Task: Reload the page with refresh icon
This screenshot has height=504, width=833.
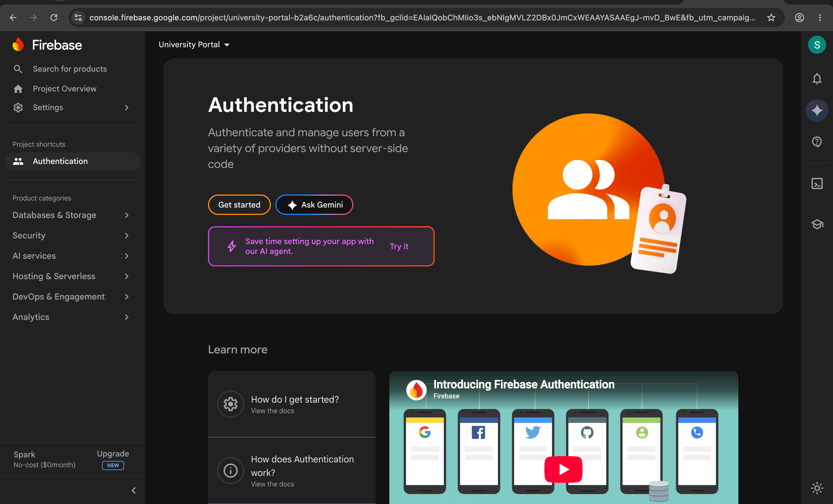Action: [x=54, y=18]
